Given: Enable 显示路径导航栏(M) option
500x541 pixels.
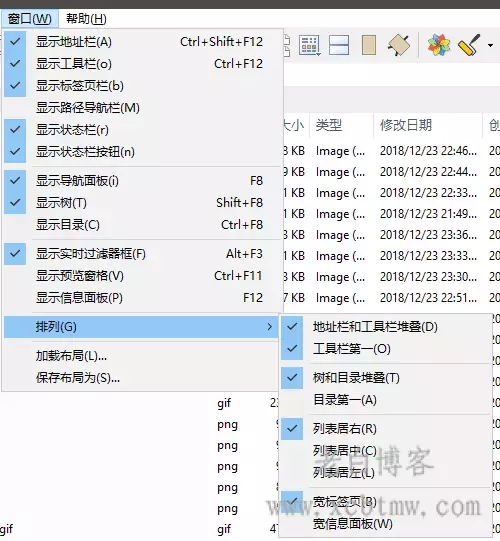Looking at the screenshot, I should click(141, 108).
